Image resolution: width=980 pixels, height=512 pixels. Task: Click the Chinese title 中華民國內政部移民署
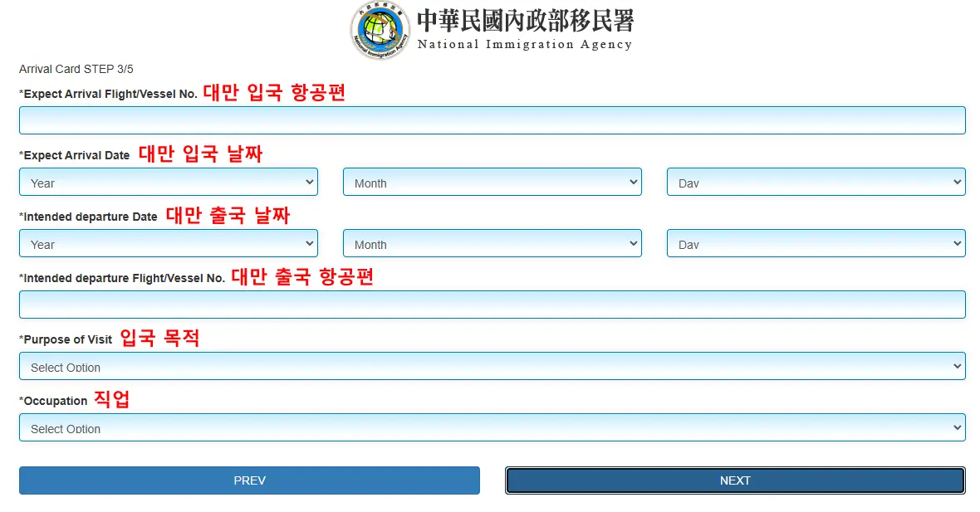(x=525, y=20)
